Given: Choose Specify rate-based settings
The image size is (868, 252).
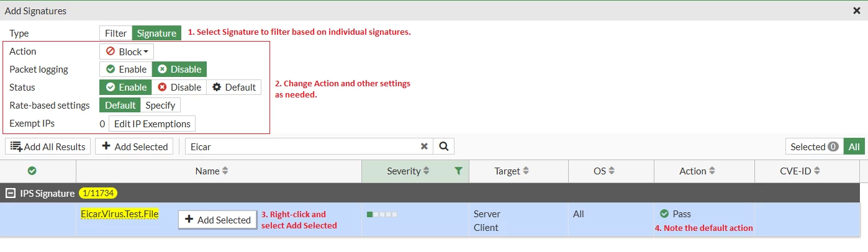Looking at the screenshot, I should [x=160, y=105].
